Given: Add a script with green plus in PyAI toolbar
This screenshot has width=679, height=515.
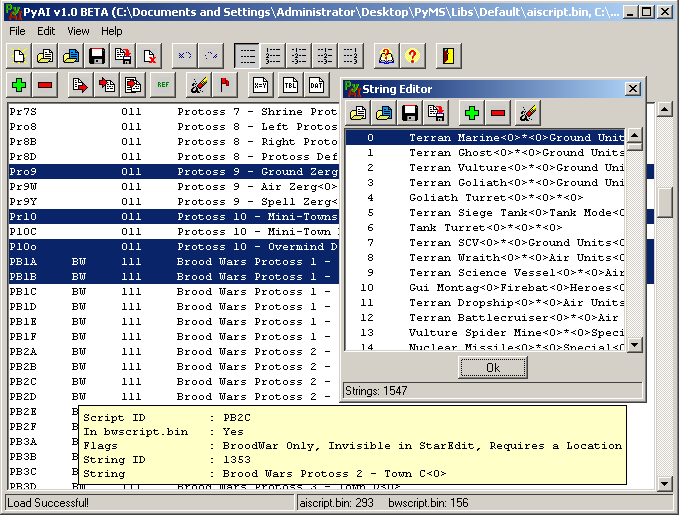Looking at the screenshot, I should point(19,85).
